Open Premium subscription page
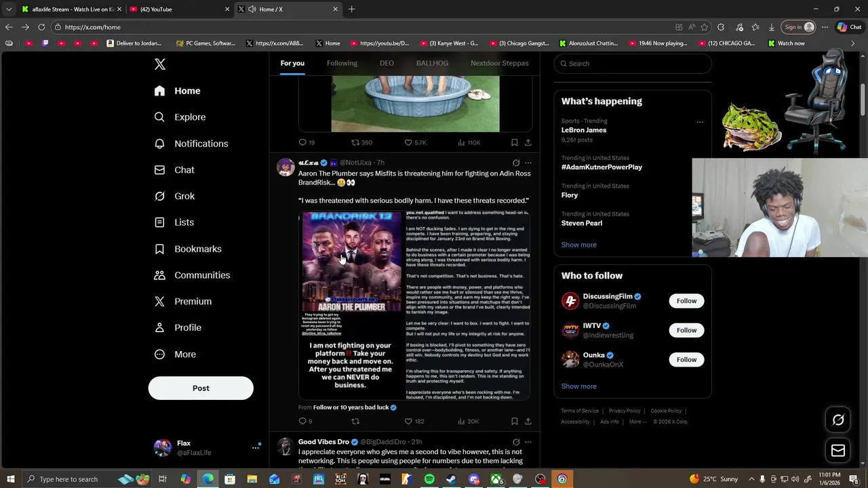 (183, 302)
